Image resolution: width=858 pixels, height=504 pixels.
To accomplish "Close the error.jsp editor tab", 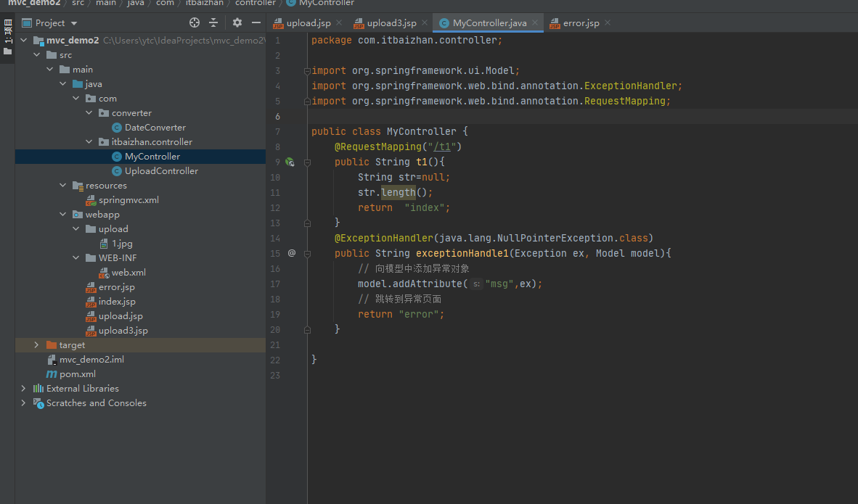I will 608,23.
